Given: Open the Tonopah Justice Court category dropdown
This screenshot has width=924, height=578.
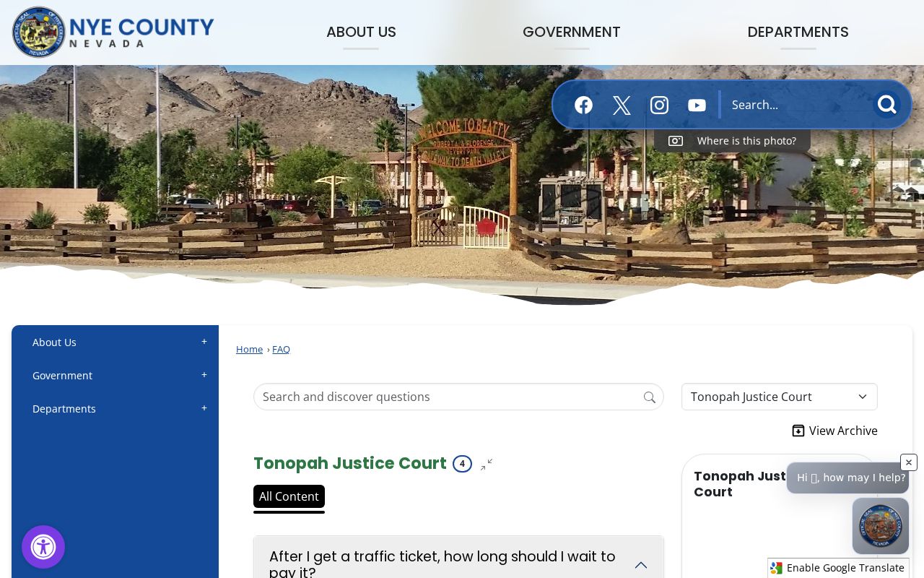Looking at the screenshot, I should [780, 397].
